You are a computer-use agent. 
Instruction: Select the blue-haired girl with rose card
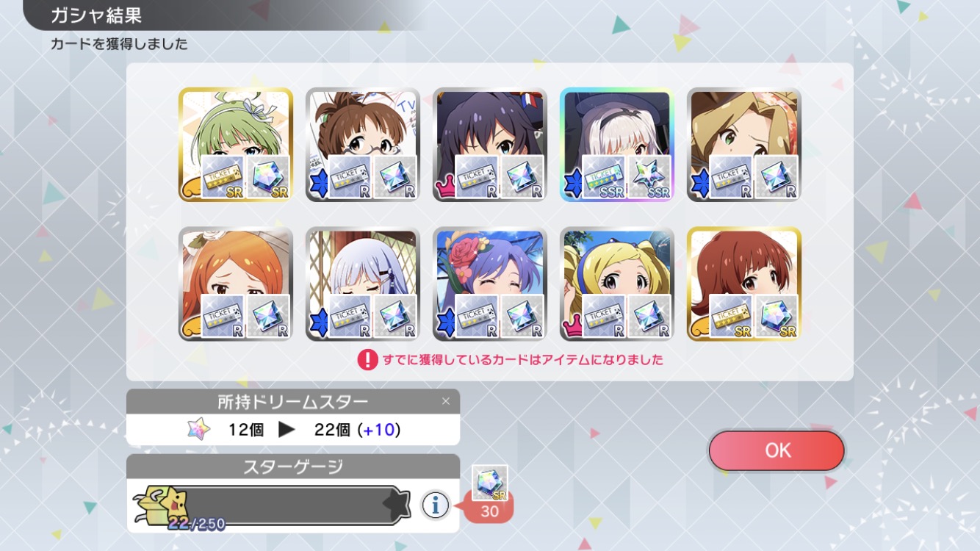490,284
